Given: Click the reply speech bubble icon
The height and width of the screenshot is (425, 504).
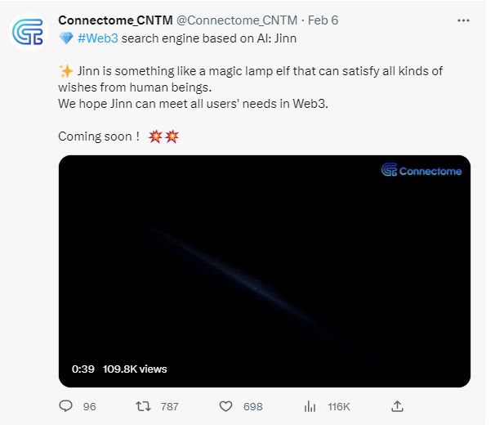Looking at the screenshot, I should (x=67, y=406).
